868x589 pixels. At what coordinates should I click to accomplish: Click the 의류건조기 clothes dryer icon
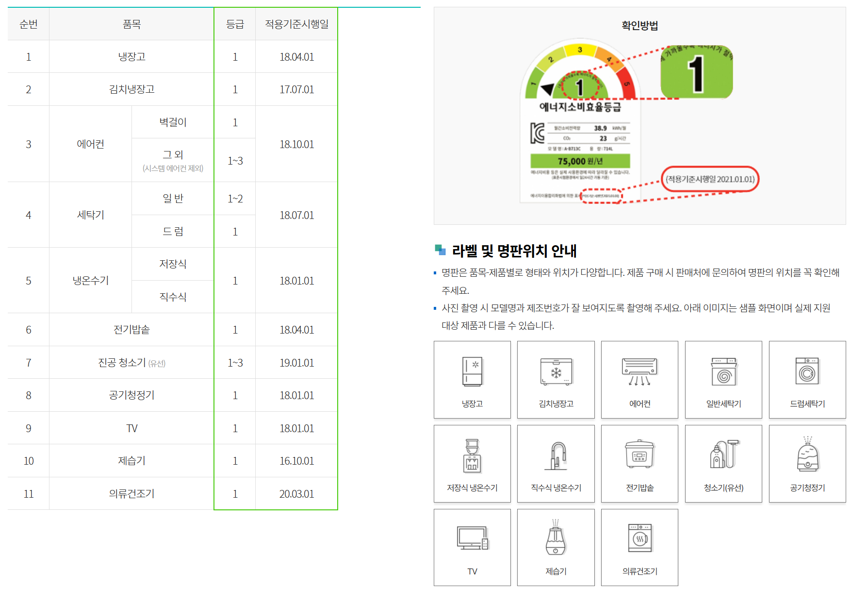click(x=639, y=547)
